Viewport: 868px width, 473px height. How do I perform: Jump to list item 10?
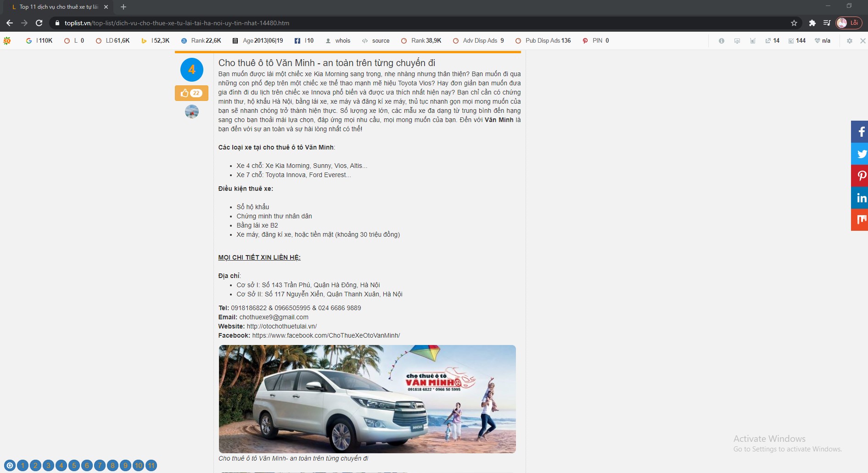pyautogui.click(x=138, y=466)
